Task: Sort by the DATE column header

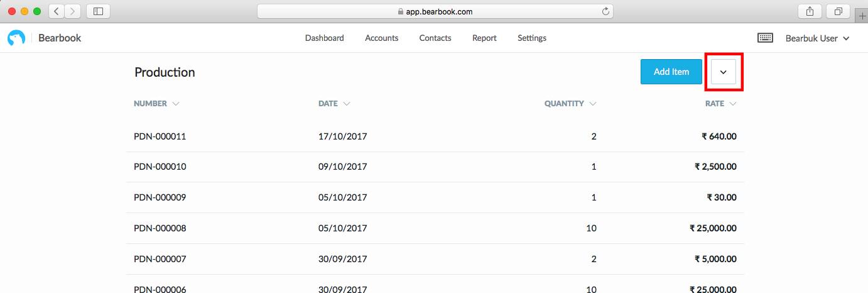Action: 334,104
